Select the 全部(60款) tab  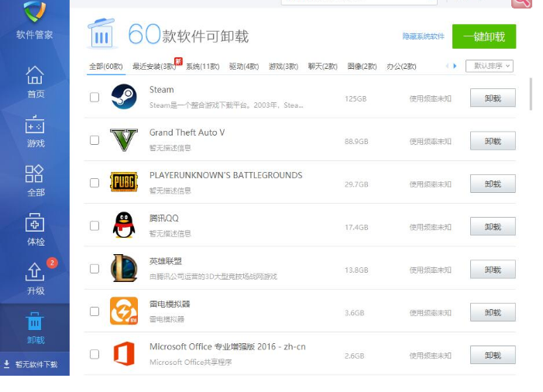click(x=106, y=66)
